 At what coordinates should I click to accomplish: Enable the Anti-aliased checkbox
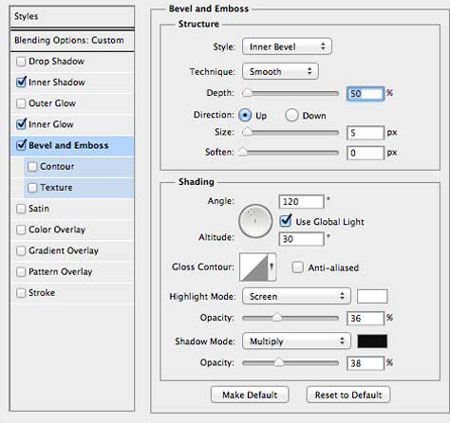coord(297,267)
